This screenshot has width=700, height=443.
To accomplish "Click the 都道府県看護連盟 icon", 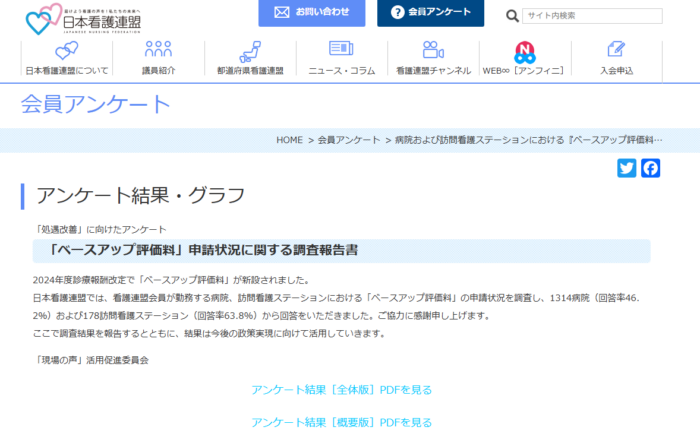I will [250, 50].
